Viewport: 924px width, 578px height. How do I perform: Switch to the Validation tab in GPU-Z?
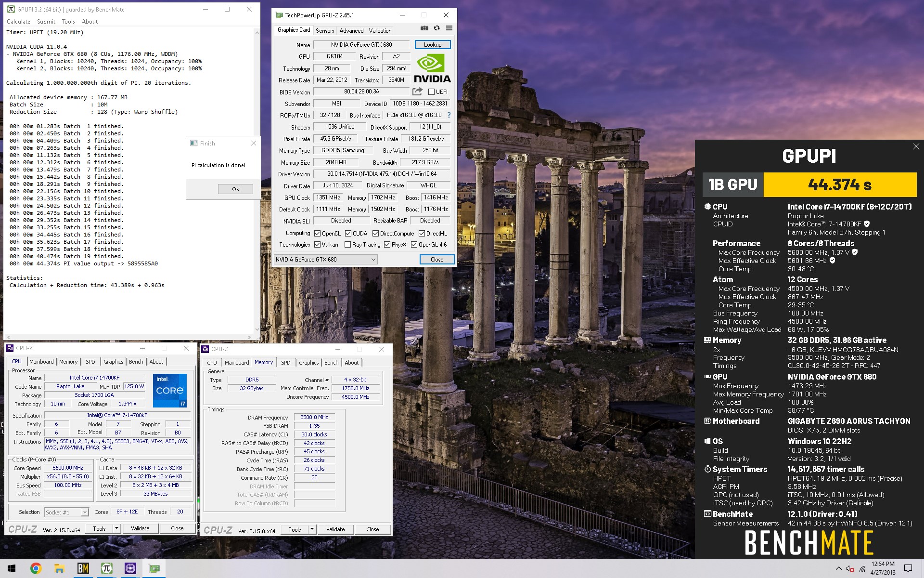[x=380, y=30]
